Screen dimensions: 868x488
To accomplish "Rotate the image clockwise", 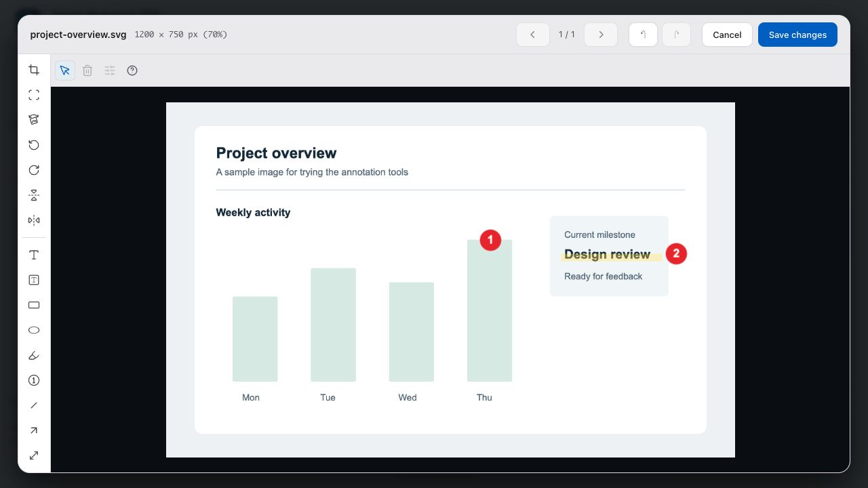I will (34, 170).
